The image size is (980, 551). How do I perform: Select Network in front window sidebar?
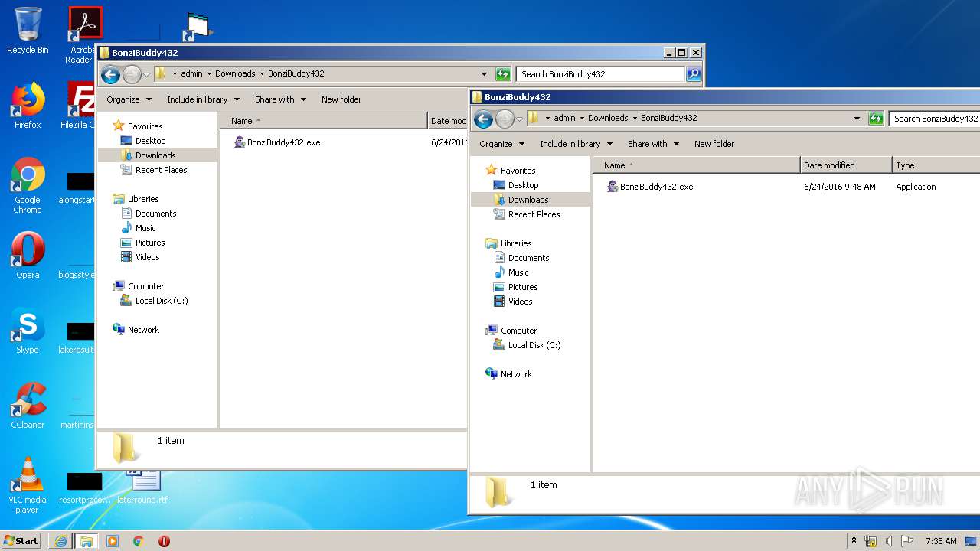click(516, 374)
